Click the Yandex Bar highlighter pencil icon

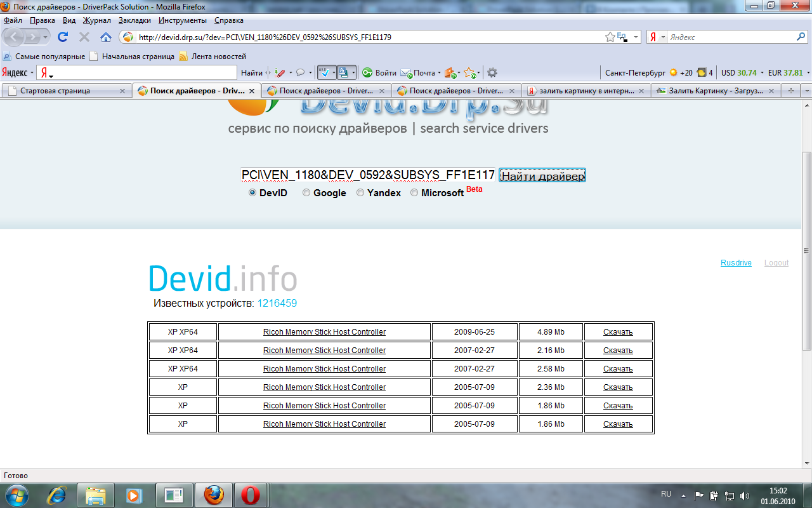click(x=280, y=73)
